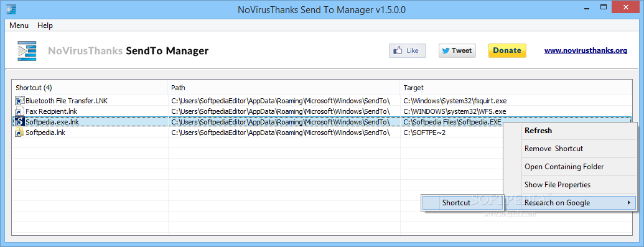Click the yellow Donate button
This screenshot has width=644, height=247.
coord(507,50)
